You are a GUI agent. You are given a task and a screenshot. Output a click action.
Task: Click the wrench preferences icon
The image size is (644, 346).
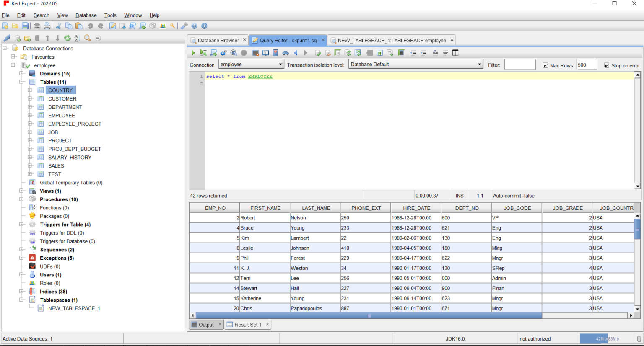184,26
